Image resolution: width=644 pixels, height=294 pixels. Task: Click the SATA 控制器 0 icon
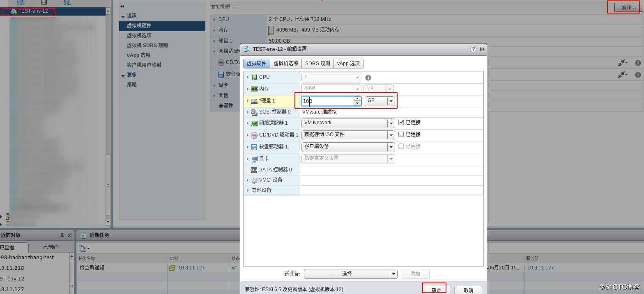[x=254, y=170]
